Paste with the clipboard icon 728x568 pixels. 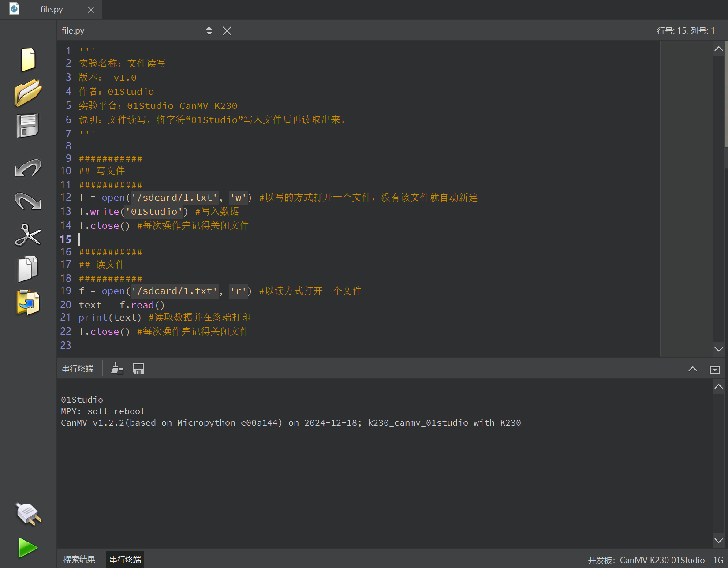[28, 302]
